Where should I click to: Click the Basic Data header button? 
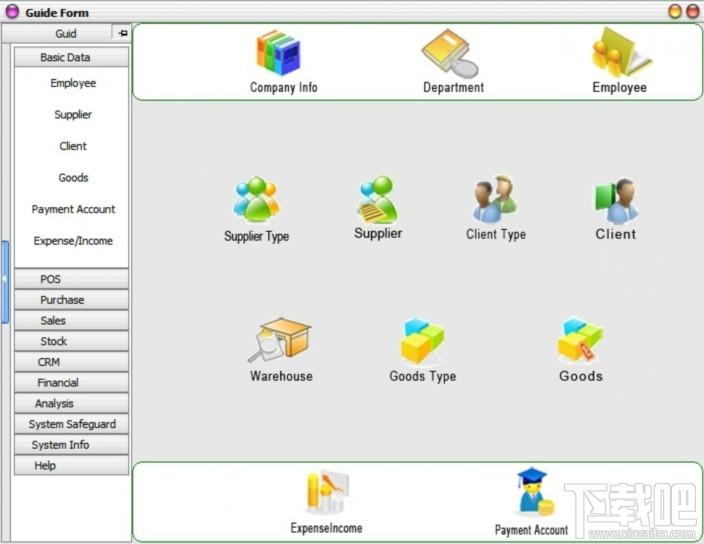click(71, 57)
